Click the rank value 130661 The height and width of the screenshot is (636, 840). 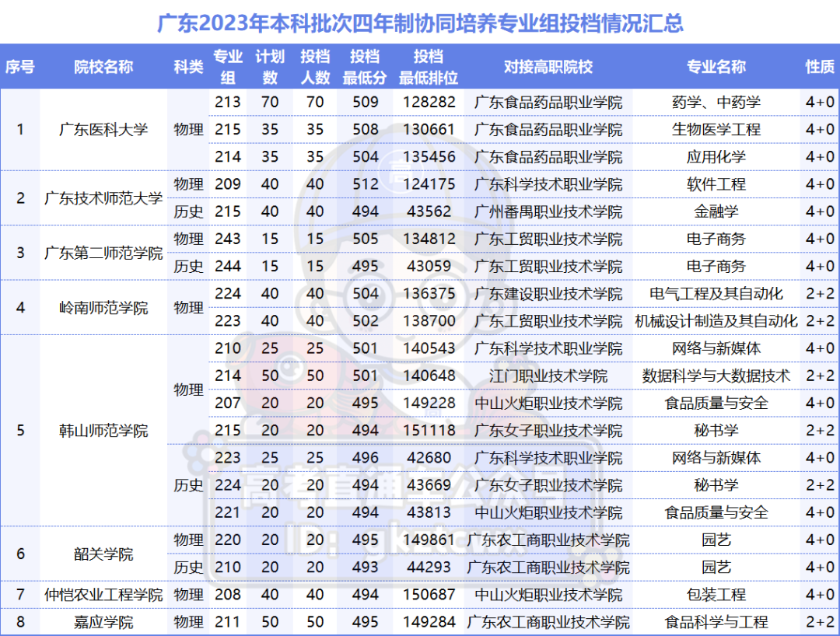tap(429, 130)
